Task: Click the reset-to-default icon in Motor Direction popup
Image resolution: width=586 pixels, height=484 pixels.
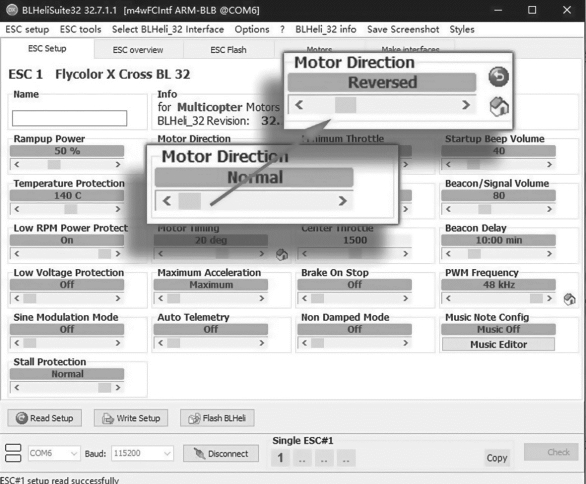Action: pyautogui.click(x=499, y=107)
